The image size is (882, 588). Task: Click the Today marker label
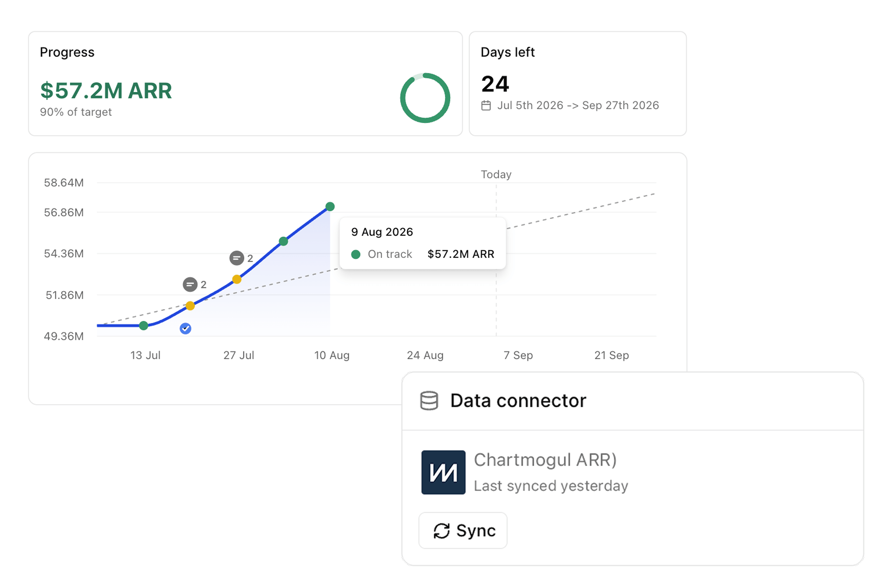click(x=496, y=175)
